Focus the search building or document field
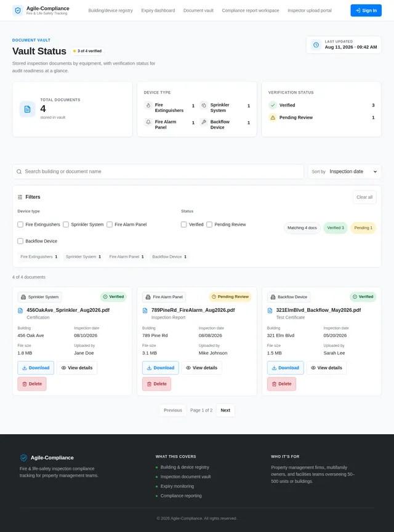The height and width of the screenshot is (532, 394). click(x=158, y=172)
